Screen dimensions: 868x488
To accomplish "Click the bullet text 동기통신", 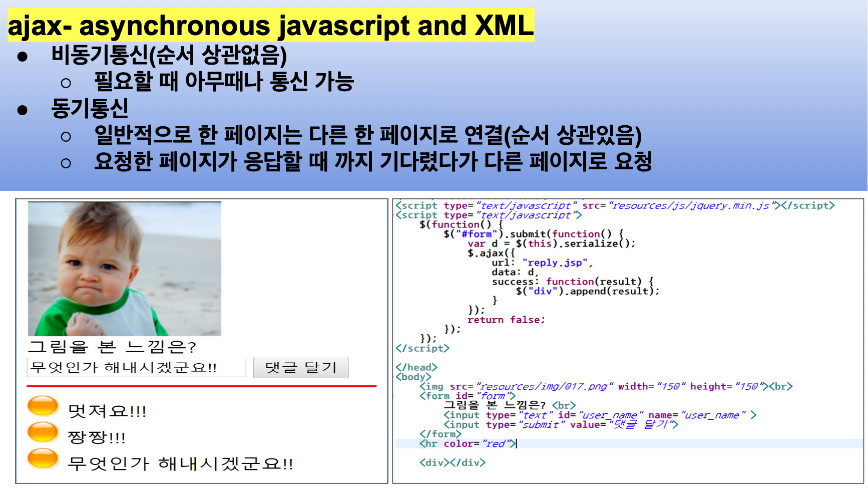I will coord(90,108).
